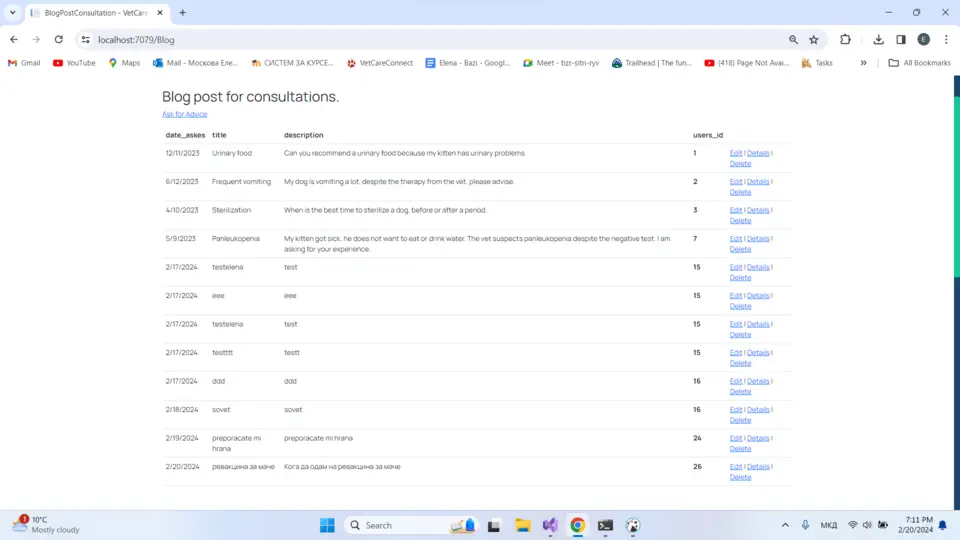Reload the page with the refresh icon
This screenshot has width=960, height=540.
point(59,40)
